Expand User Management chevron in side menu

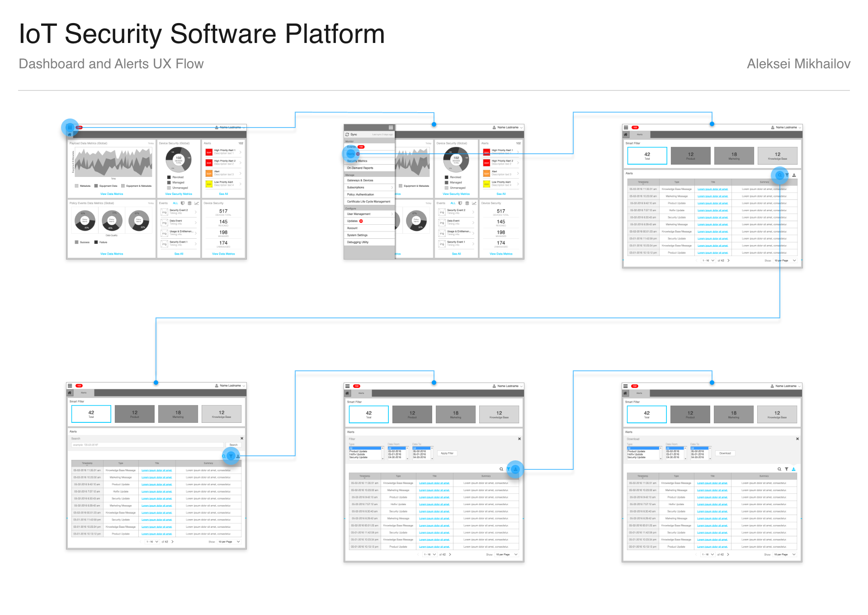[392, 214]
